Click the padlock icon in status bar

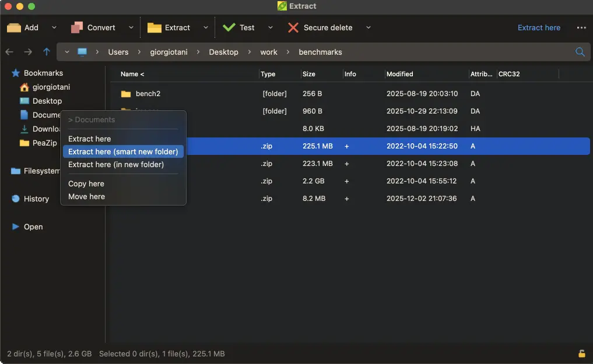[x=581, y=354]
